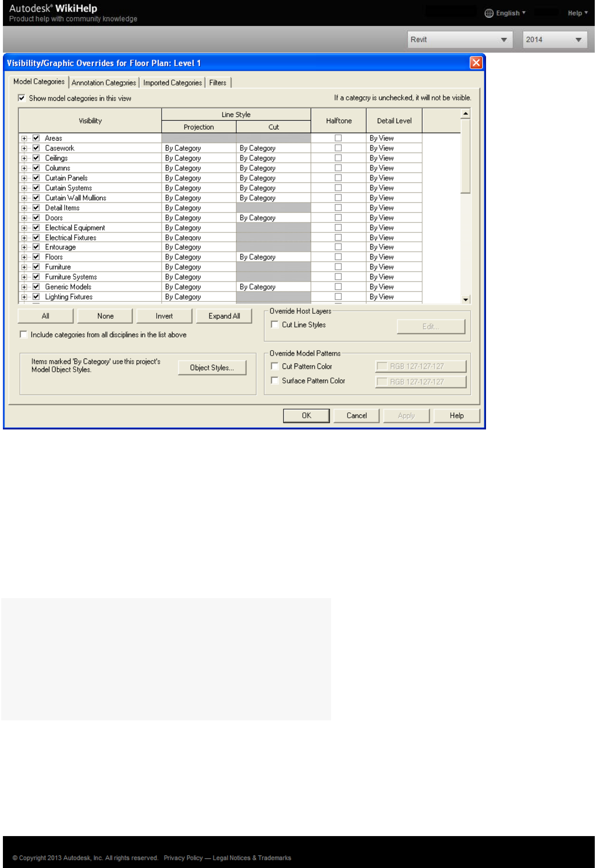Uncheck visibility for Curtain Panels

tap(36, 178)
